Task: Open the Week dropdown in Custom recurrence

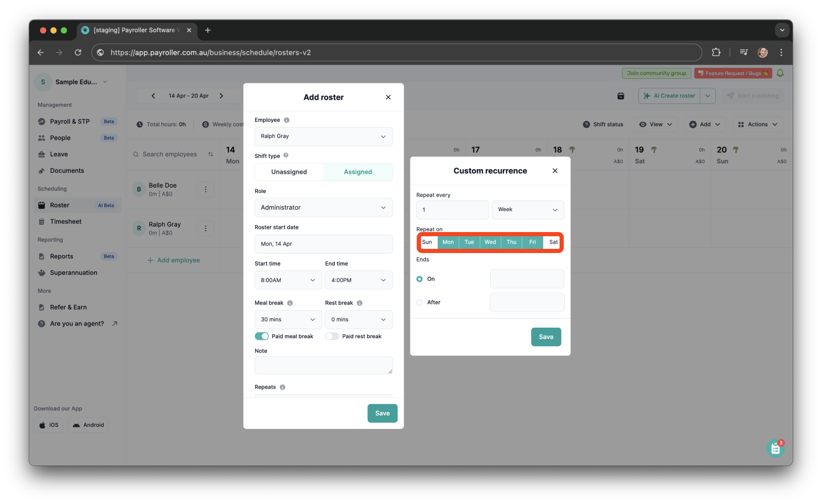Action: 528,209
